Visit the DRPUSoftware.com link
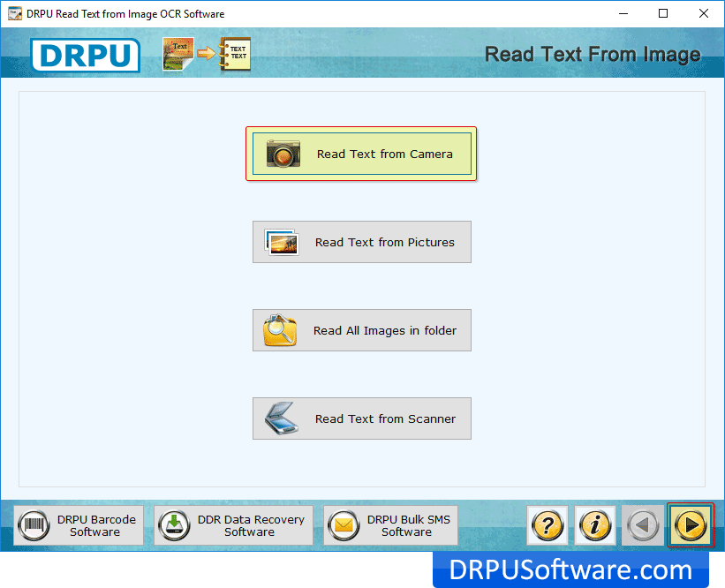Screen dimensions: 725x588 click(x=570, y=569)
